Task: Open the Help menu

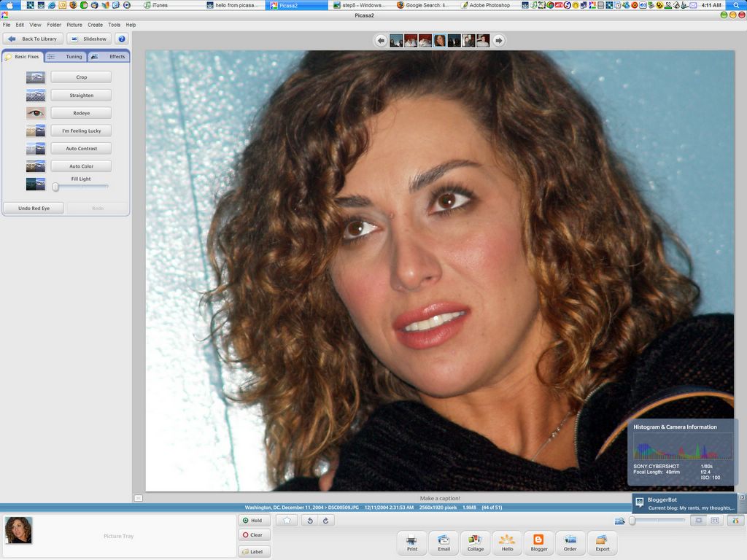Action: point(131,25)
